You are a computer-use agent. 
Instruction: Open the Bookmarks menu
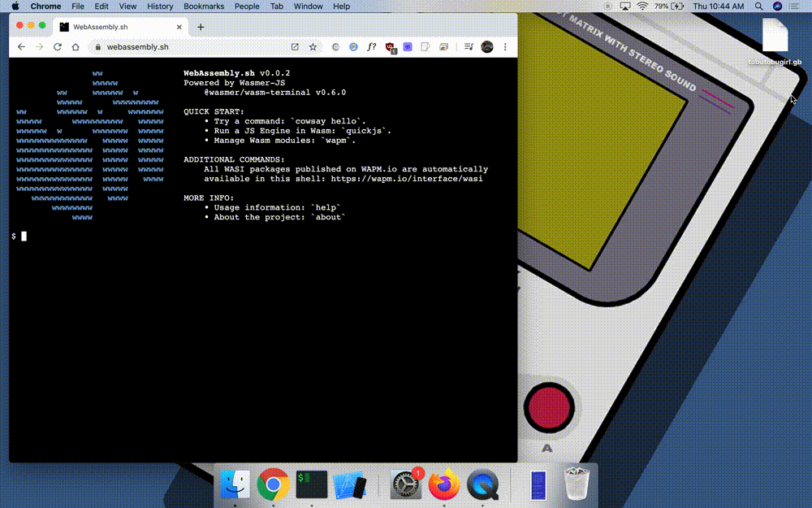(x=204, y=7)
